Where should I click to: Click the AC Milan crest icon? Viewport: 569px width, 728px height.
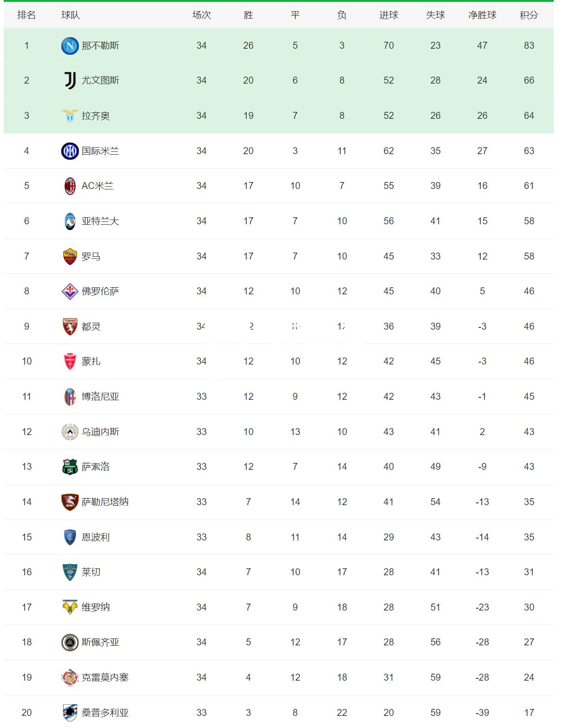pos(70,186)
